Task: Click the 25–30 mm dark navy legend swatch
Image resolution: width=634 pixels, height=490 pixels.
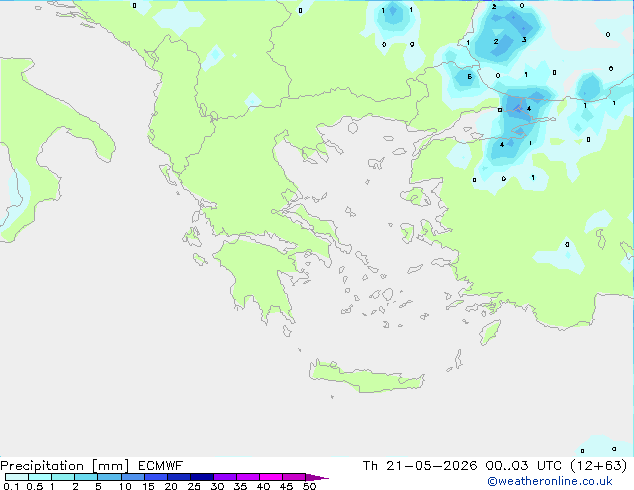Action: pyautogui.click(x=202, y=477)
